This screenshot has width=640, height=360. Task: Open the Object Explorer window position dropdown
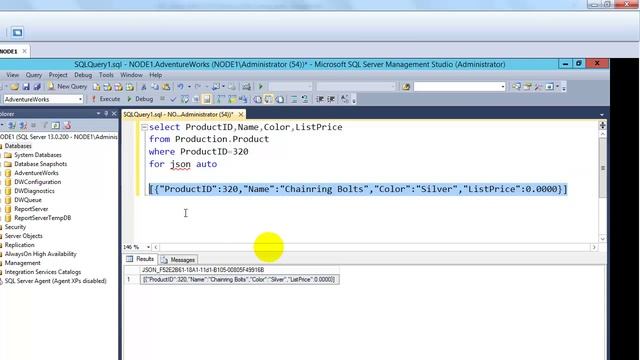[x=98, y=113]
